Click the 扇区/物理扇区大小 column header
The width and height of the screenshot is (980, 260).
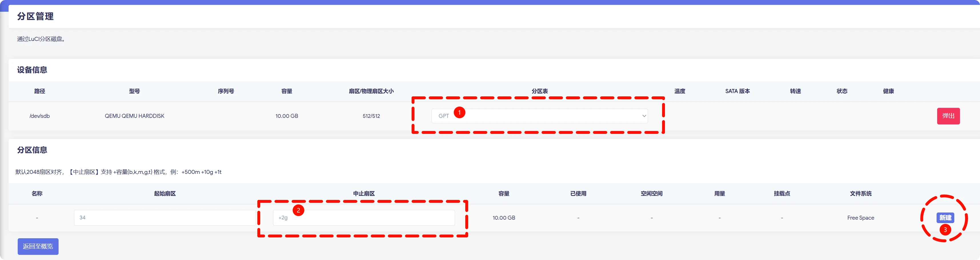371,91
